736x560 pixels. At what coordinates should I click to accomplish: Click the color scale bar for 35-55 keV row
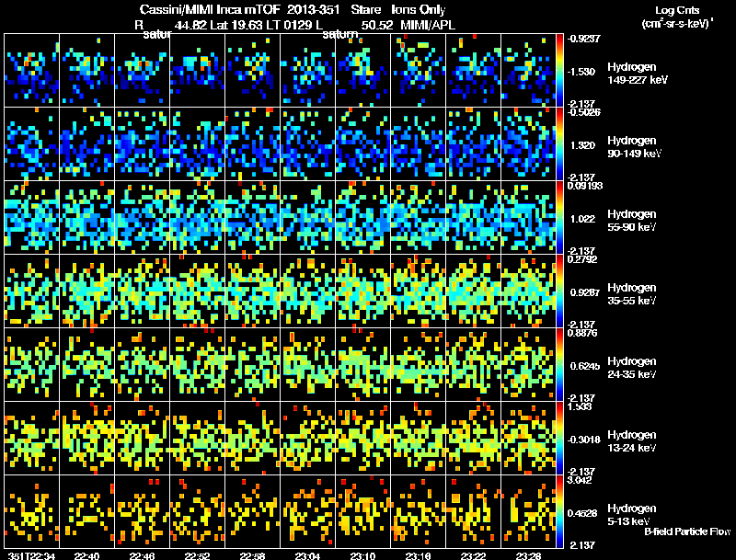(559, 291)
